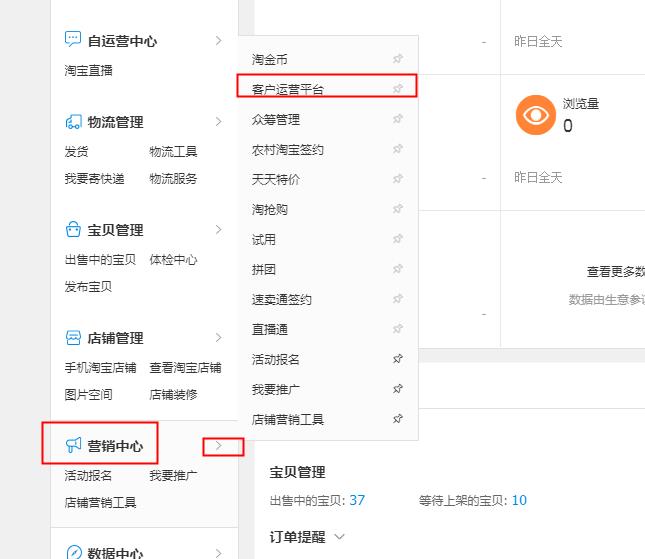Select 农村淘宝签约 menu entry
This screenshot has height=559, width=645.
pyautogui.click(x=288, y=150)
